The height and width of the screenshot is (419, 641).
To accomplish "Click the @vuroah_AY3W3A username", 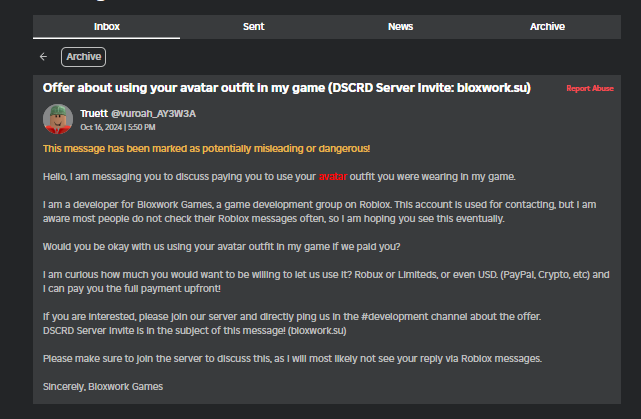I will tap(153, 114).
